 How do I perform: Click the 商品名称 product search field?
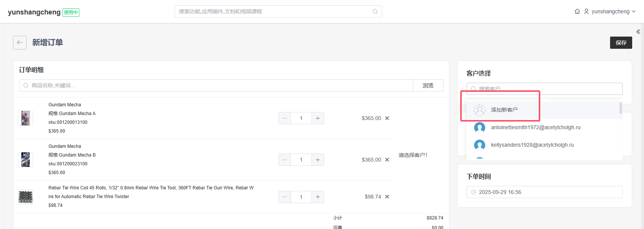click(217, 85)
